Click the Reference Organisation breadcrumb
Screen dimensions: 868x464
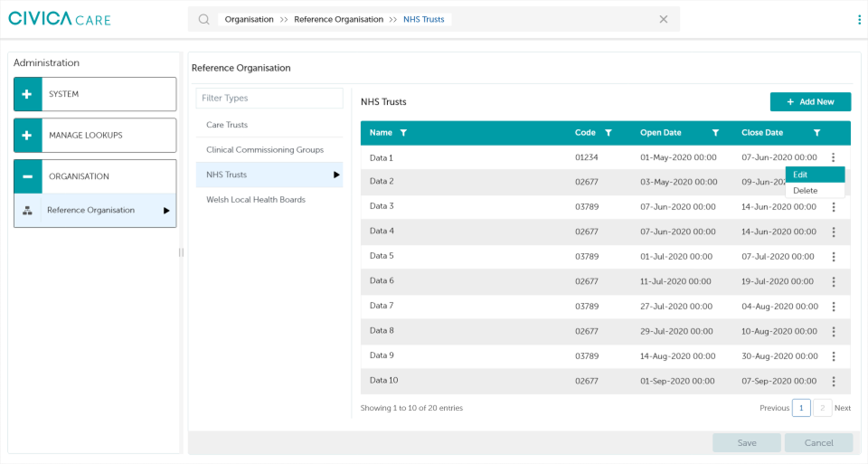coord(339,19)
